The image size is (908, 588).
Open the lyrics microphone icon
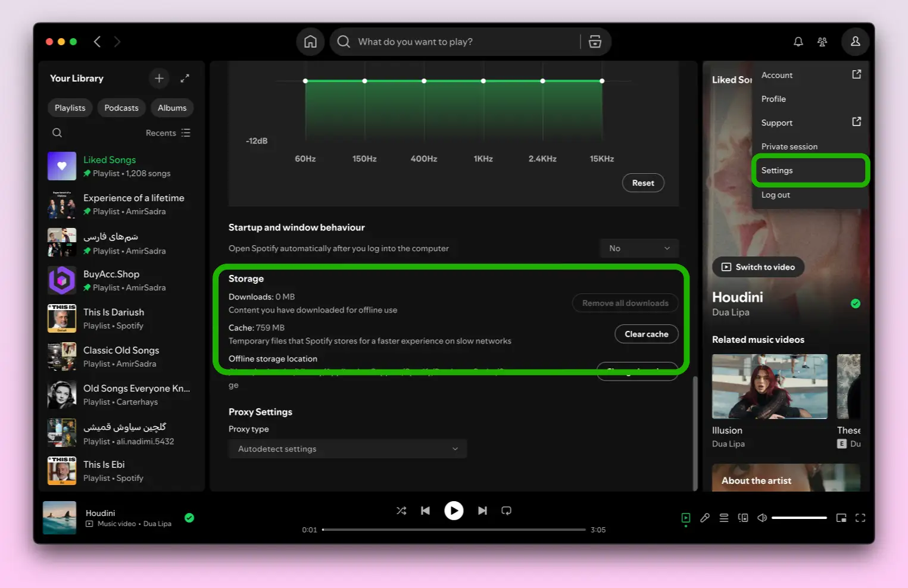[x=705, y=518]
